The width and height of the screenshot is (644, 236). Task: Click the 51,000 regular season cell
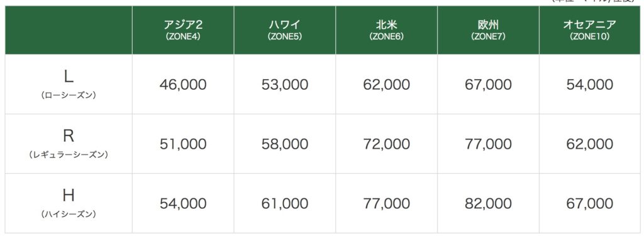[183, 144]
